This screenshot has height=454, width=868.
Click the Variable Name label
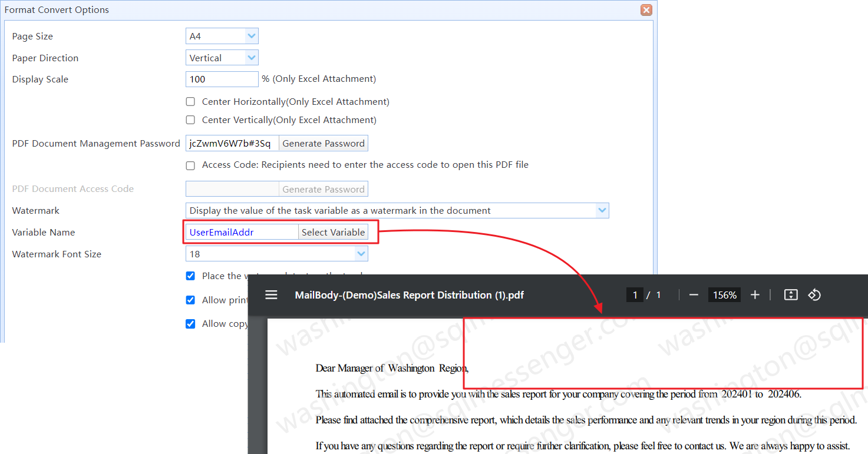pyautogui.click(x=44, y=232)
